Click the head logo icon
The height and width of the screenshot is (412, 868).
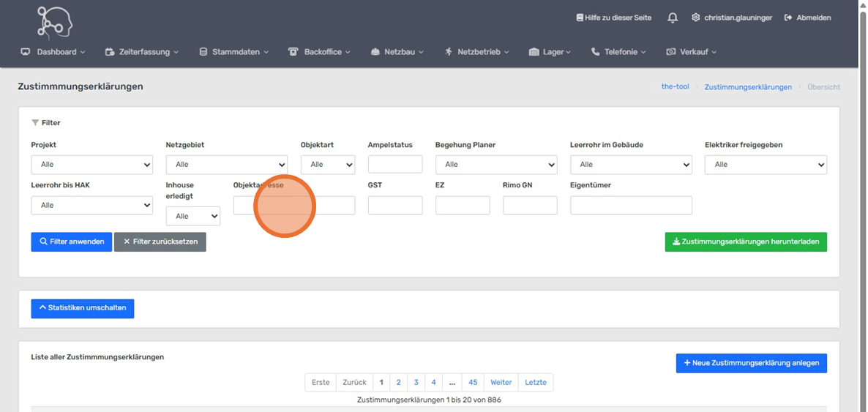[55, 22]
